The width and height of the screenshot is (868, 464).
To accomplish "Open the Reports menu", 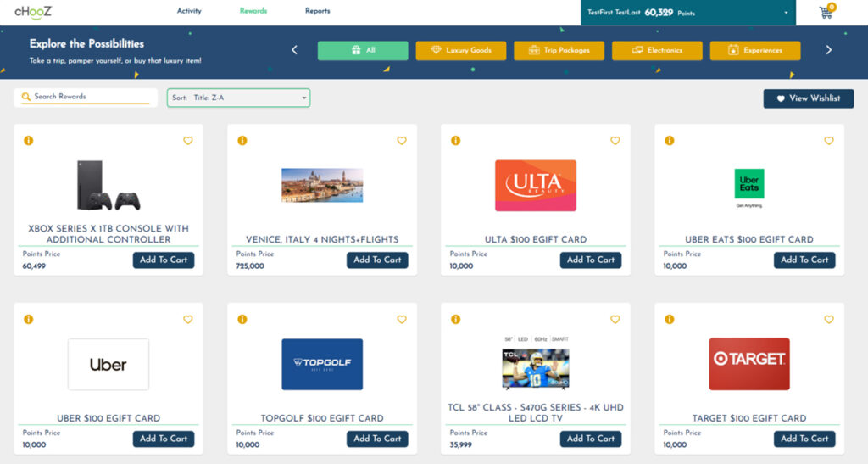I will click(318, 11).
